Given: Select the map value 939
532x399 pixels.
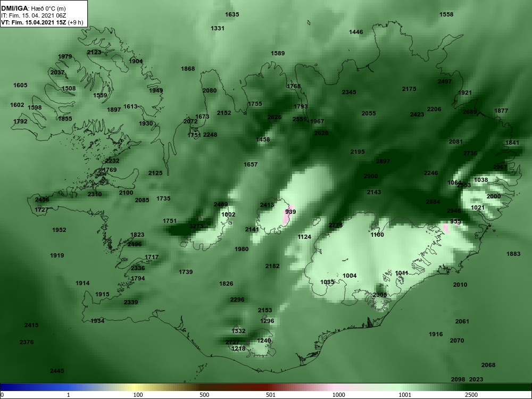Looking at the screenshot, I should point(290,212).
